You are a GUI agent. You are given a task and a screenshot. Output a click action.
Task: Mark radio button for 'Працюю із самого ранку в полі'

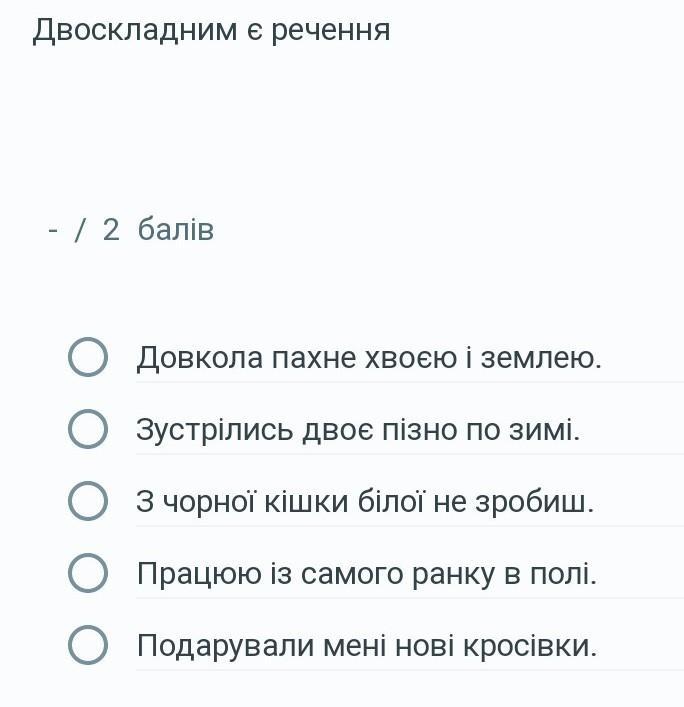tap(88, 573)
